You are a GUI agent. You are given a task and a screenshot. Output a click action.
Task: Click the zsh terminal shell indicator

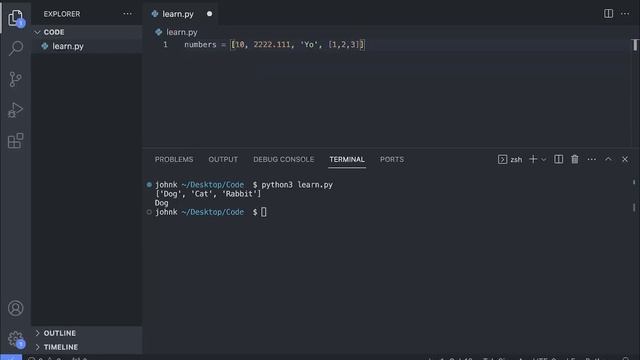point(510,160)
